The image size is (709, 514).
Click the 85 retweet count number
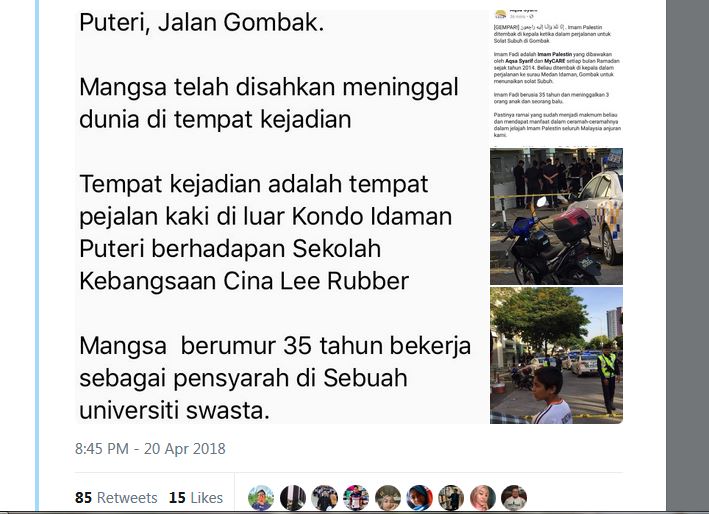click(83, 498)
